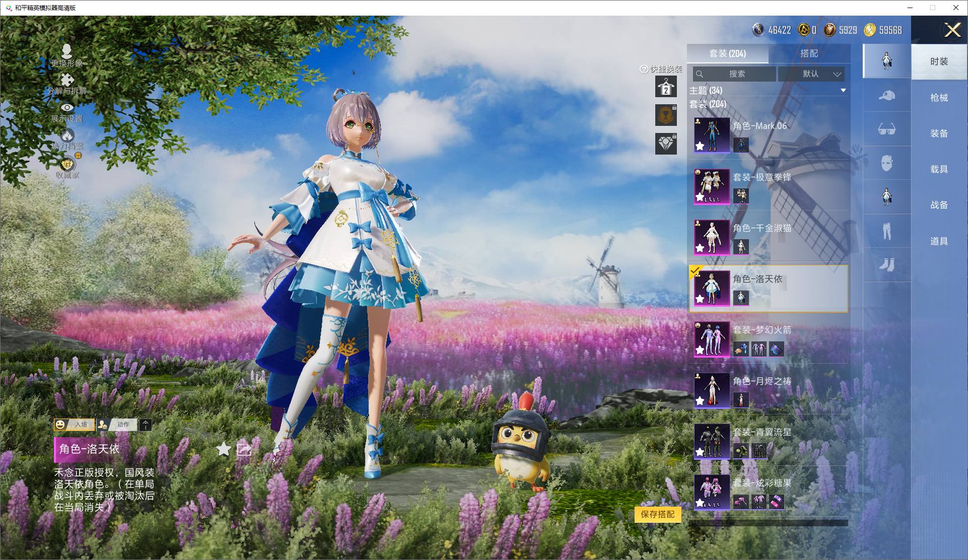Screen dimensions: 968x560
Task: Minimize the 和平精英模拟器高清版 window
Action: pyautogui.click(x=910, y=8)
